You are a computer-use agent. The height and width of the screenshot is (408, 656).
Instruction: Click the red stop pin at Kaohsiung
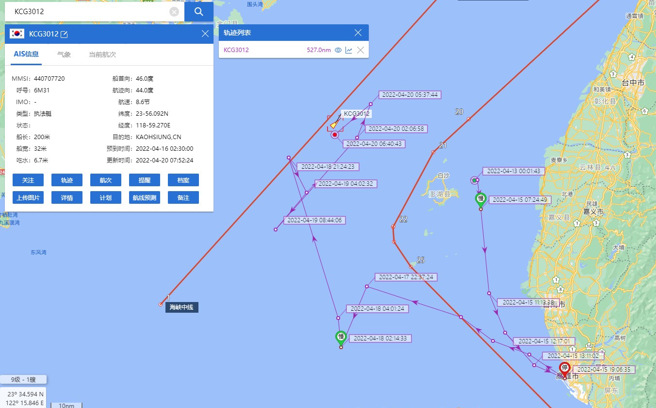tap(565, 369)
